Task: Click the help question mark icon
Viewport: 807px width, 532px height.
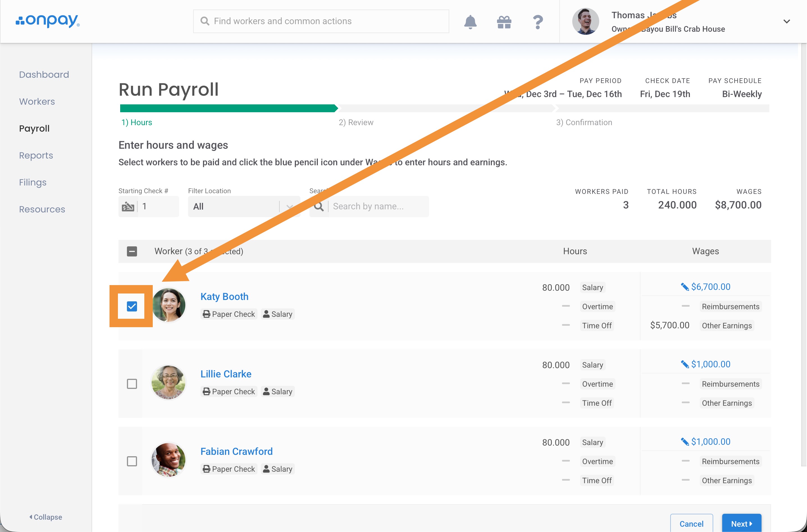Action: coord(538,22)
